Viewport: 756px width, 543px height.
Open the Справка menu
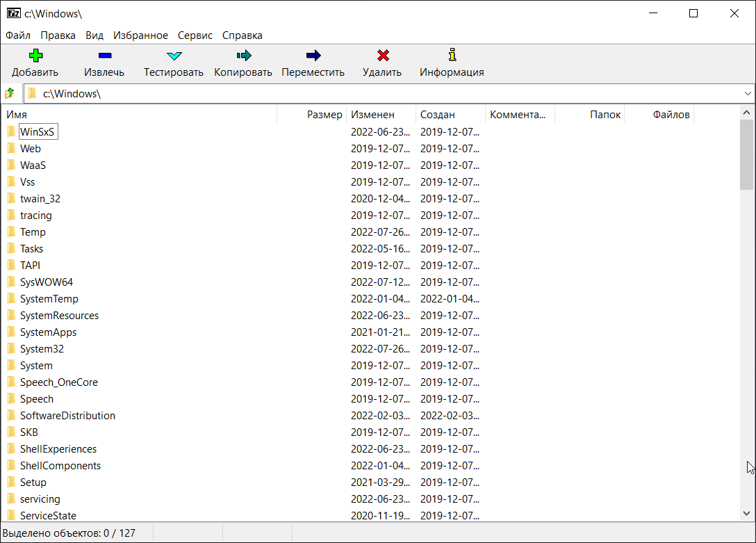coord(242,35)
